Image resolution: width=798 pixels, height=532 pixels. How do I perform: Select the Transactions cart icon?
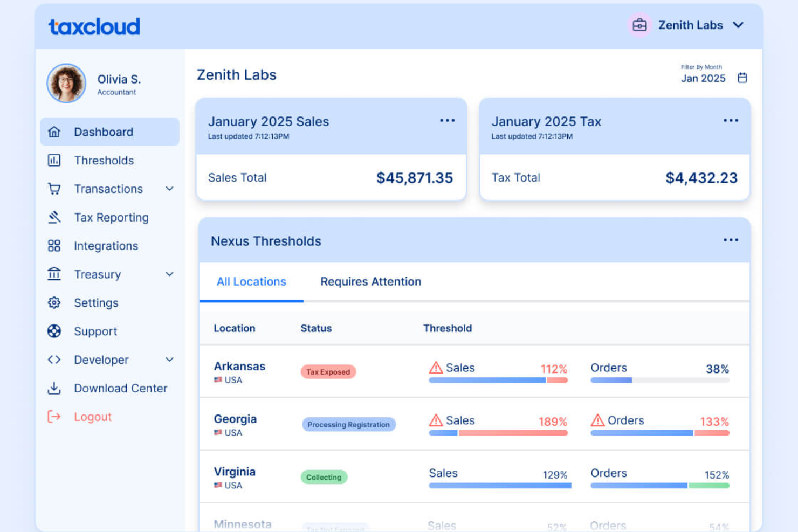[x=54, y=189]
